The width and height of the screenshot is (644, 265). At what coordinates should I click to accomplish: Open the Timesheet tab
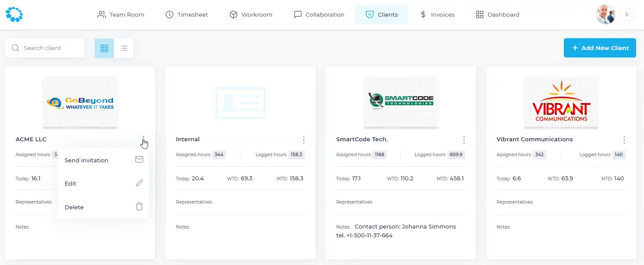(187, 14)
